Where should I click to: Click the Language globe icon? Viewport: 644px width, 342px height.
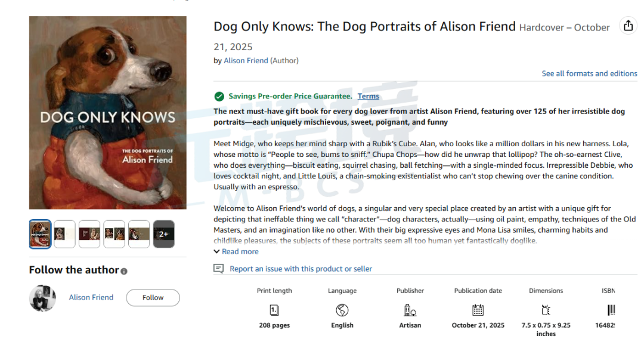pyautogui.click(x=342, y=310)
